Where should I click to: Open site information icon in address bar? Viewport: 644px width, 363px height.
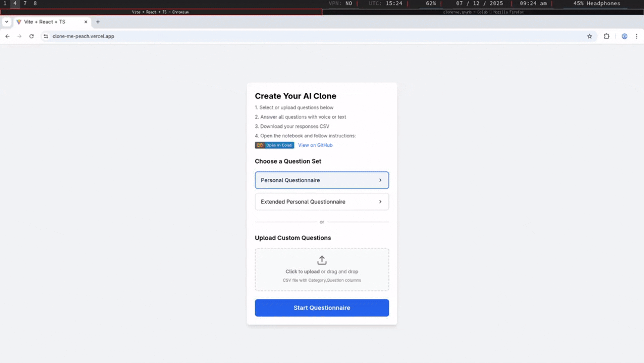pyautogui.click(x=46, y=36)
